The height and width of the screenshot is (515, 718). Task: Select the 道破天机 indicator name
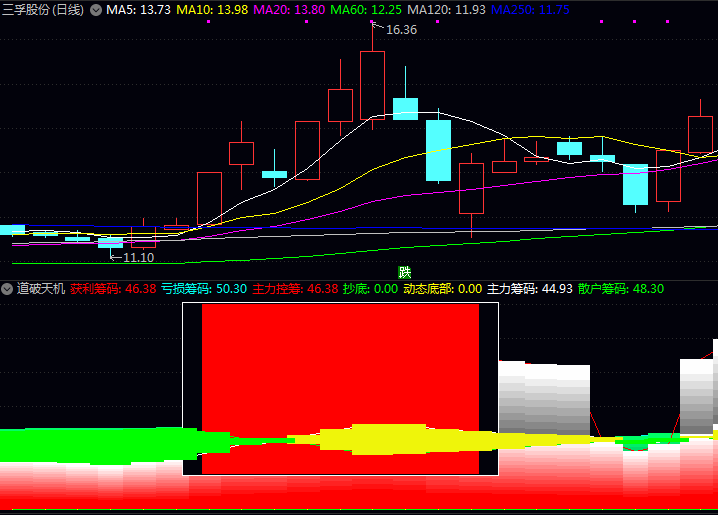[41, 289]
